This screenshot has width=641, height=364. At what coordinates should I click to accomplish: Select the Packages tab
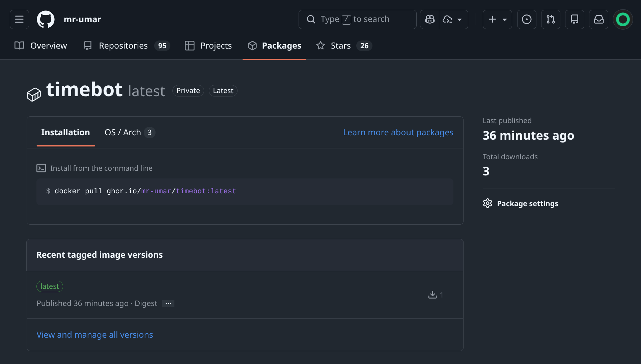[x=274, y=46]
